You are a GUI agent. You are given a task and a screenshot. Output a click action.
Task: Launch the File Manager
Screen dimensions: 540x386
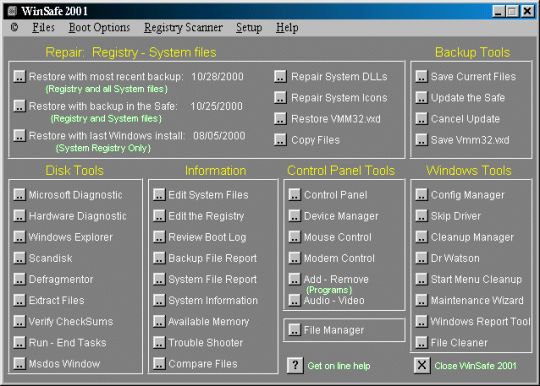[294, 330]
